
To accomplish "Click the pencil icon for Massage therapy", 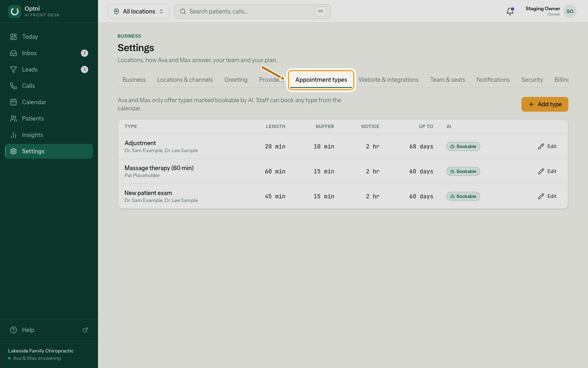I will pos(541,171).
